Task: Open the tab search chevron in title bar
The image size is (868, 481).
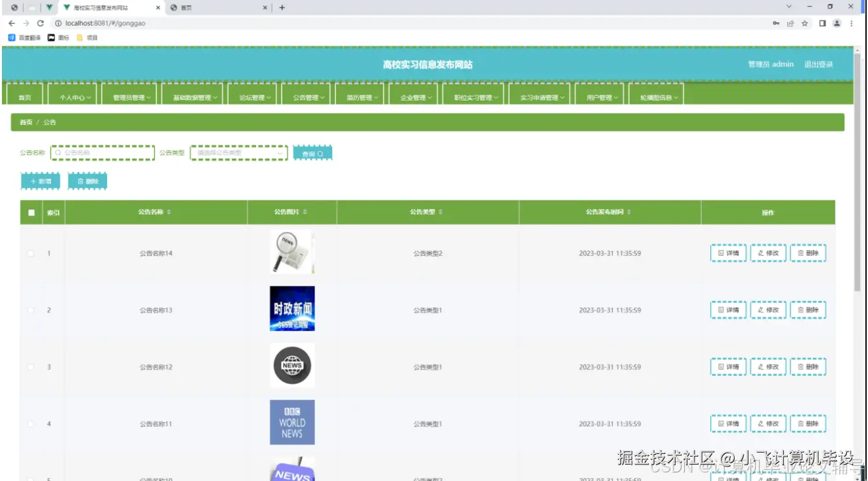Action: coord(789,7)
